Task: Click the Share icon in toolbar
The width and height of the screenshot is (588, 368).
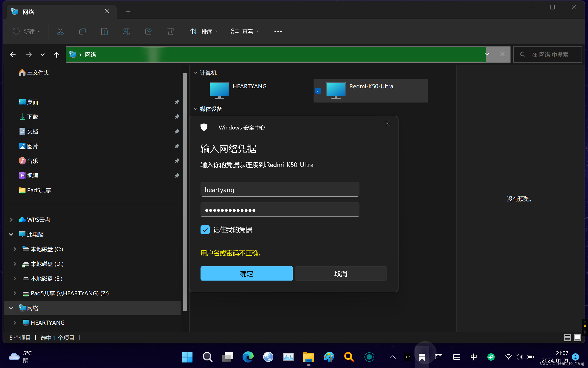Action: (x=149, y=32)
